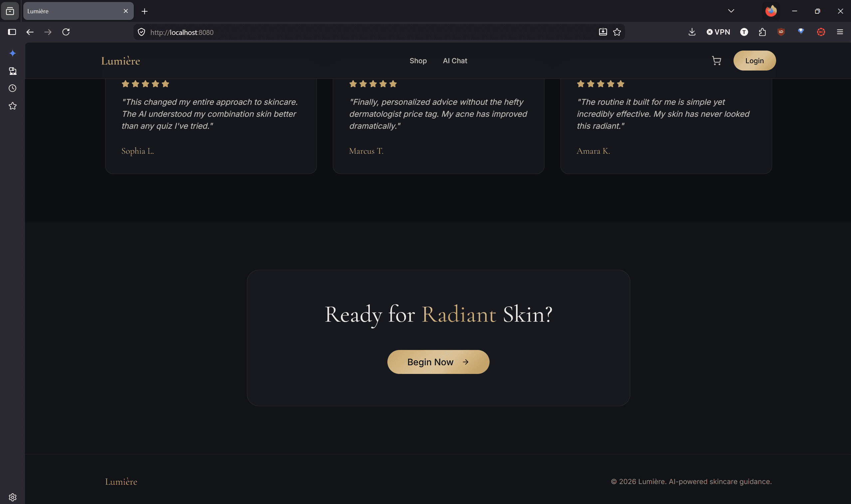Open the synced tabs sidebar icon
The width and height of the screenshot is (851, 504).
13,71
